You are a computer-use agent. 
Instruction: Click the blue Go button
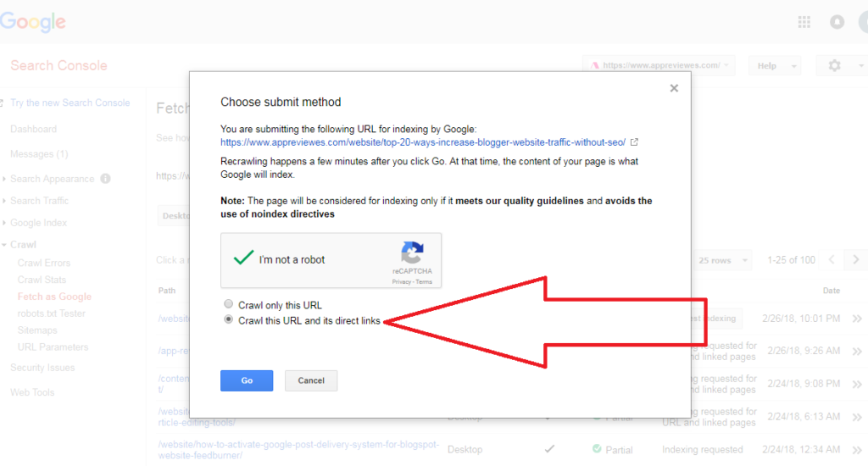click(247, 380)
